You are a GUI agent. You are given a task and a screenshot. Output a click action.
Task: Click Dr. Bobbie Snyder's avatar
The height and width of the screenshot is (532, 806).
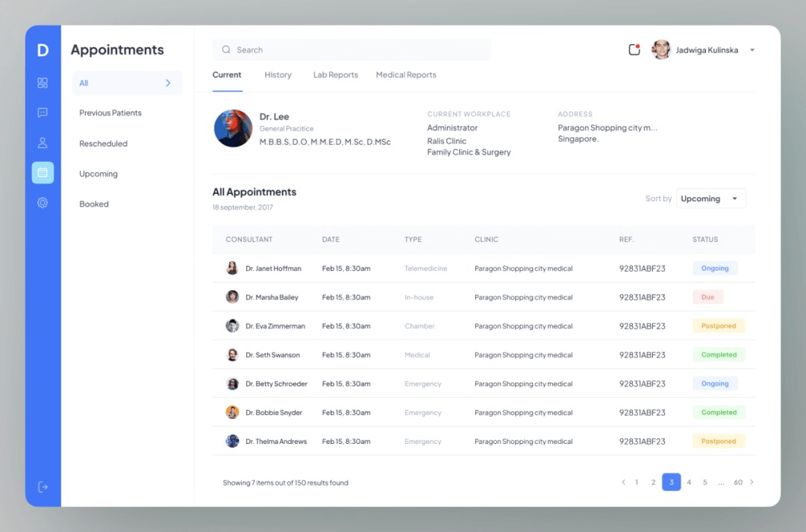pos(232,412)
